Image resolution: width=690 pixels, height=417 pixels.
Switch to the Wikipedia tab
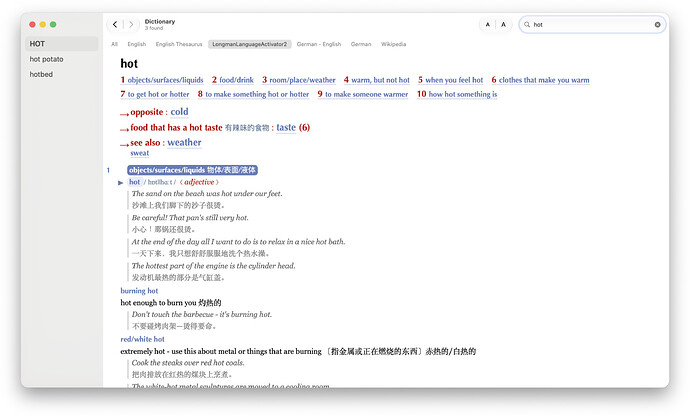pyautogui.click(x=393, y=44)
